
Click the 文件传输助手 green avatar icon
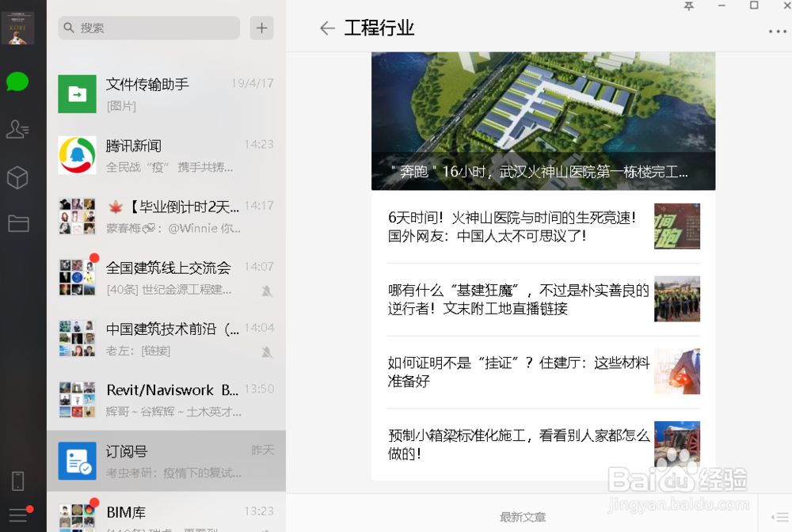78,94
